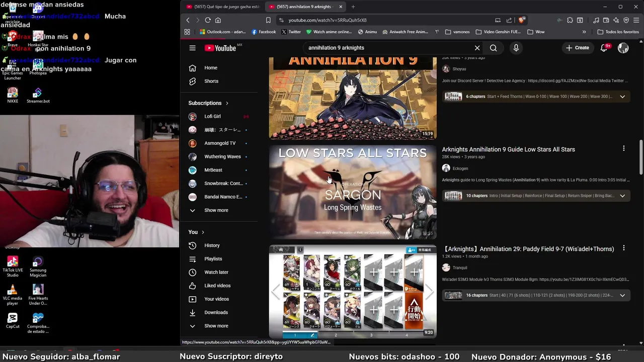This screenshot has height=362, width=644.
Task: Switch to the 'Qué tipo de juego gacha' tab
Action: (223, 7)
